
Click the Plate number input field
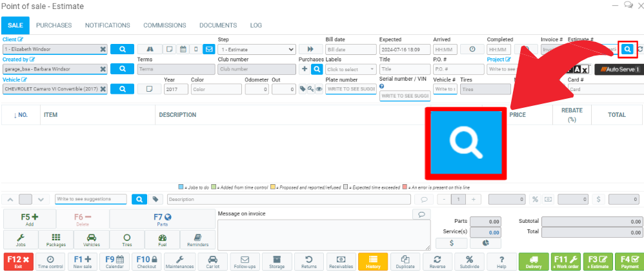(x=350, y=89)
